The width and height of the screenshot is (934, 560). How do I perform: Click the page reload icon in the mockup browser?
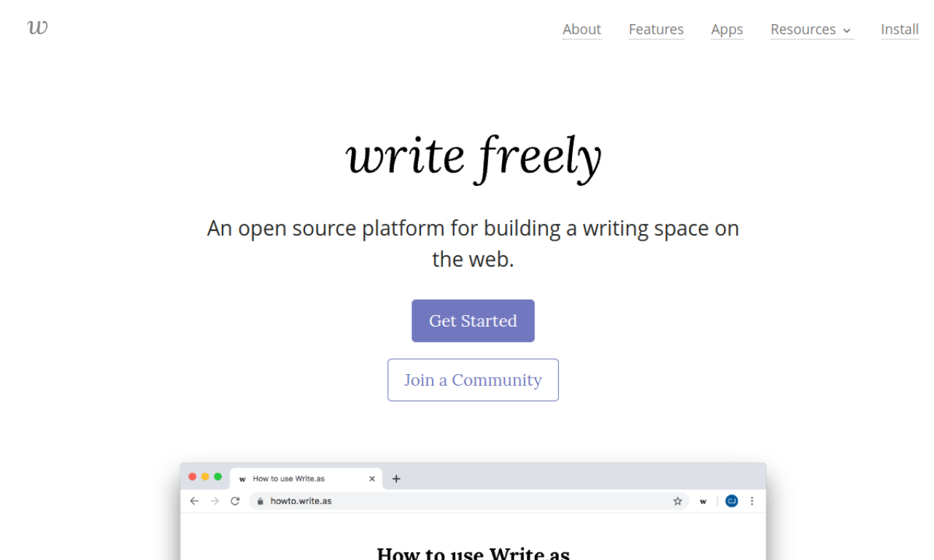tap(235, 501)
